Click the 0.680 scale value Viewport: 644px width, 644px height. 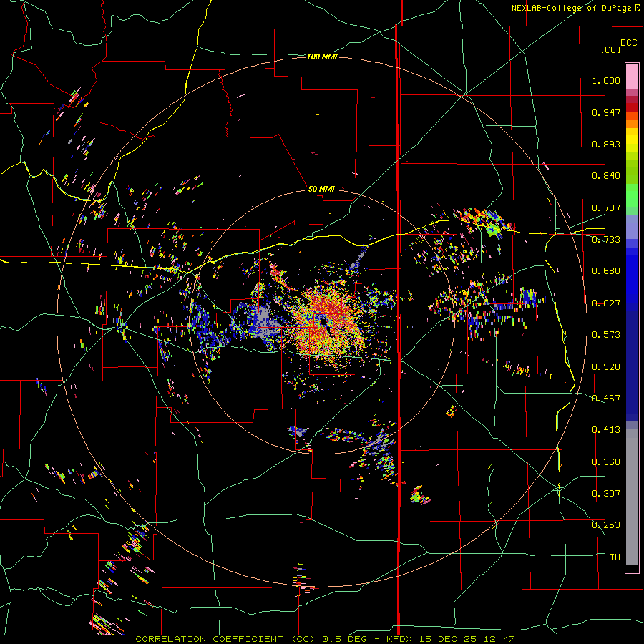tap(606, 271)
